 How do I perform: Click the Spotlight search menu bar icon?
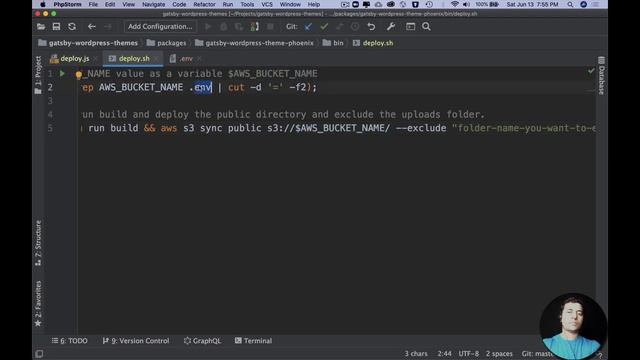pyautogui.click(x=570, y=4)
